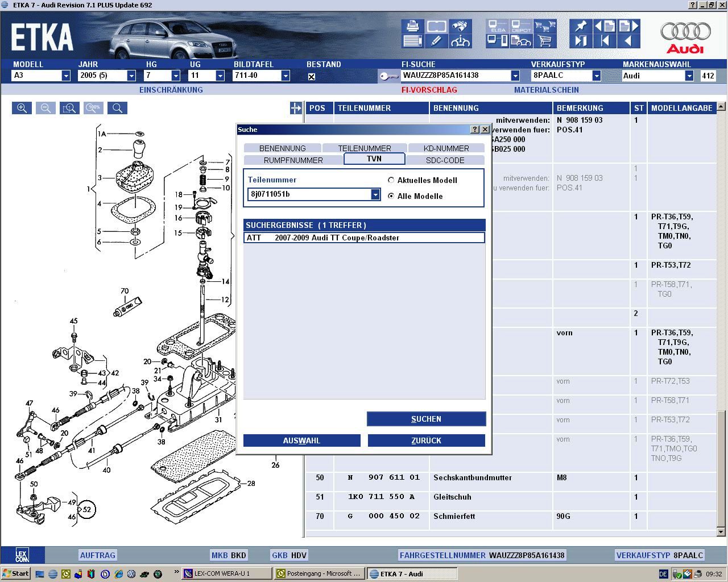Select the TVN tab
The width and height of the screenshot is (728, 582).
tap(374, 159)
